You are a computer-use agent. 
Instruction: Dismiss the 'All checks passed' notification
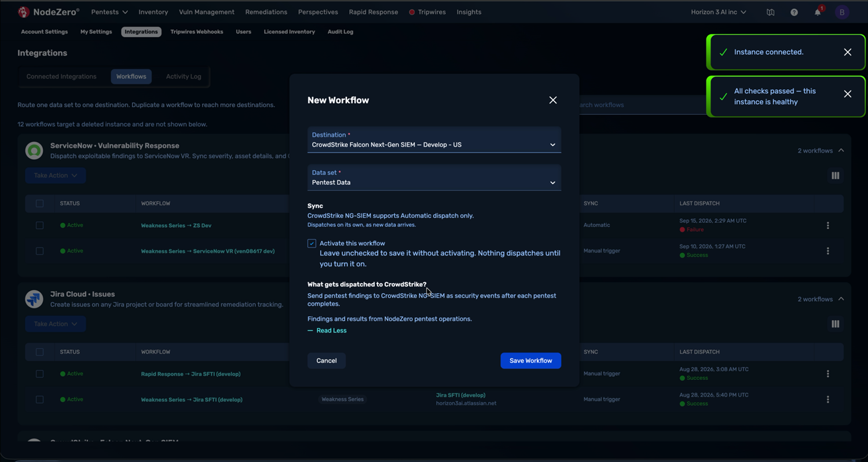847,94
